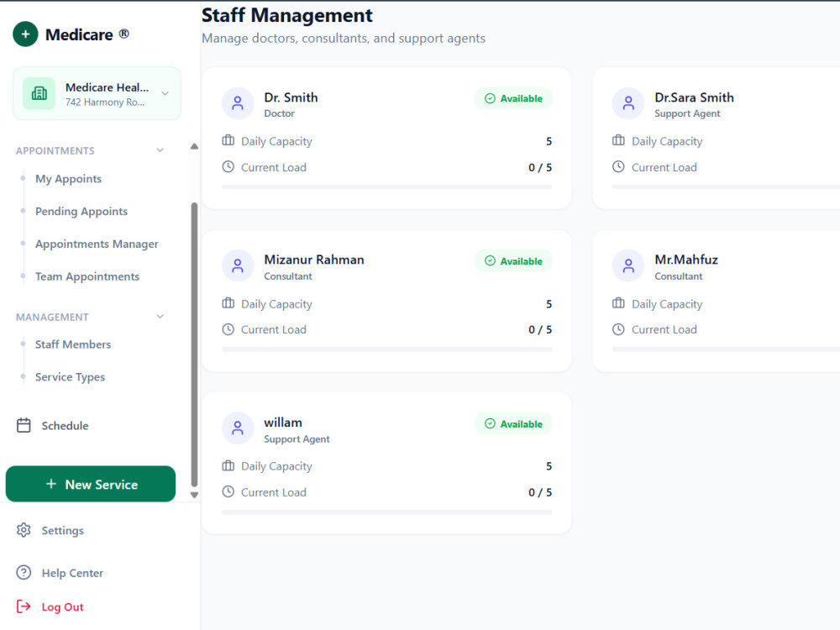This screenshot has height=630, width=840.
Task: Click the willam name text
Action: pyautogui.click(x=283, y=423)
